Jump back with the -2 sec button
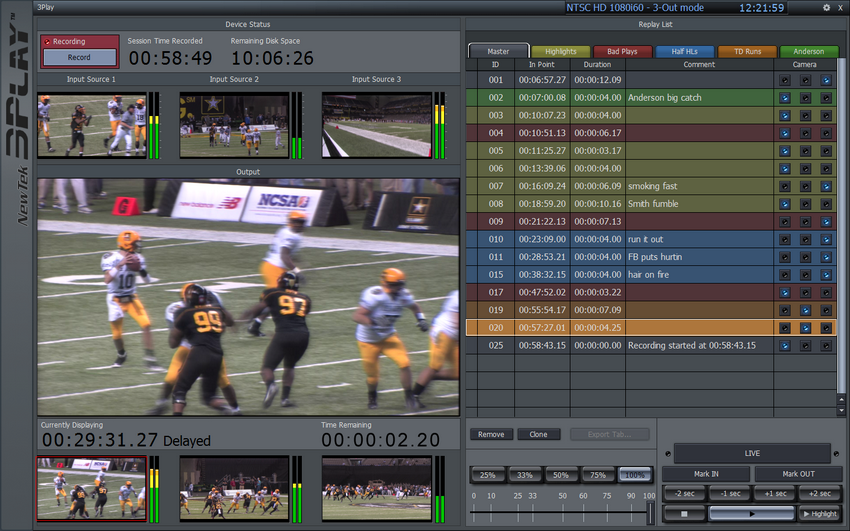The width and height of the screenshot is (850, 531). pos(685,493)
